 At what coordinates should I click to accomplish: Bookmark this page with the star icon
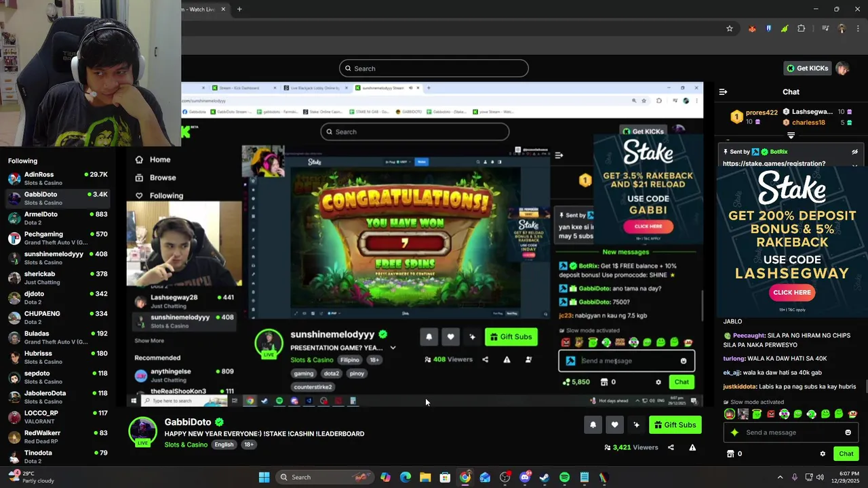tap(730, 28)
